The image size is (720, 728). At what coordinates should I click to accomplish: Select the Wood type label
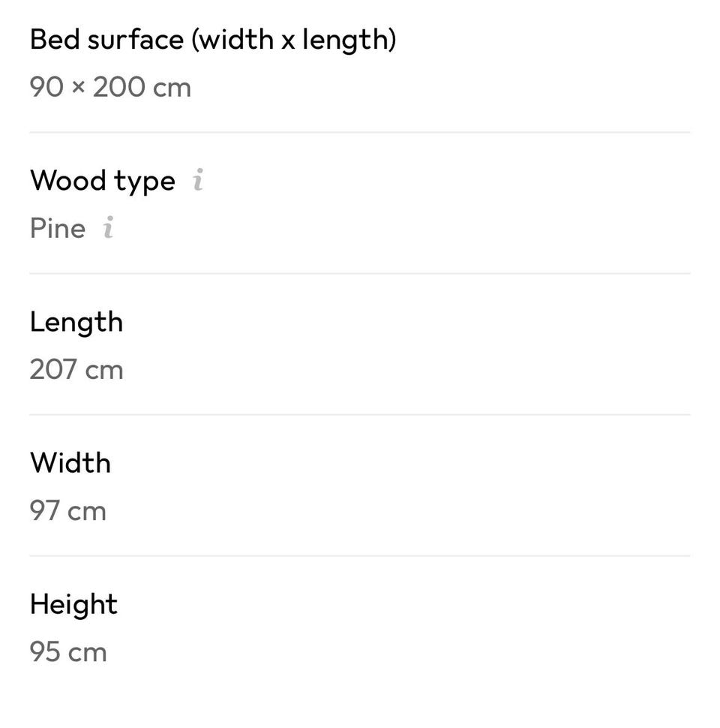point(103,181)
